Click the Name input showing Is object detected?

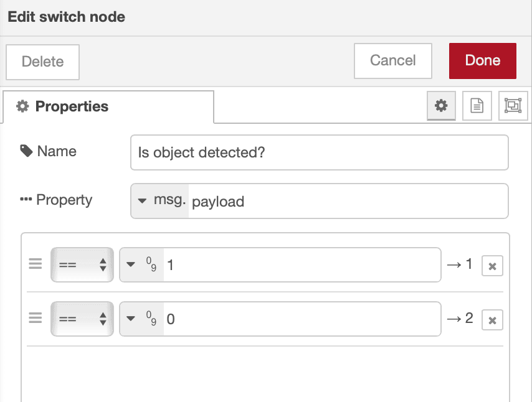[319, 152]
